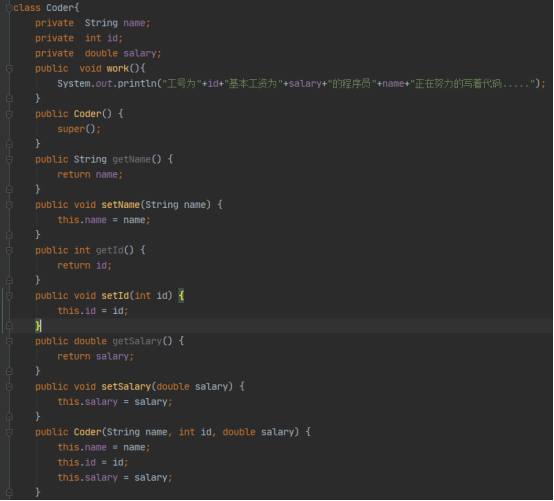Collapse the class Coder fold marker

(x=10, y=8)
